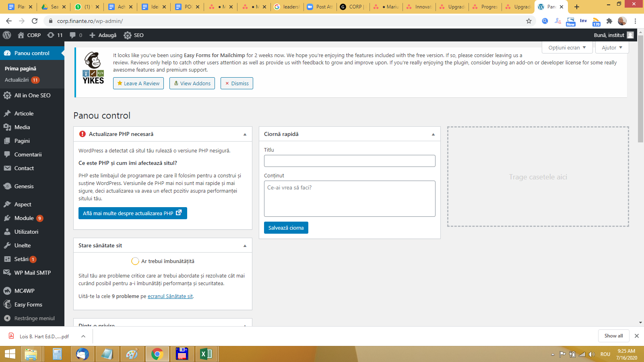The width and height of the screenshot is (644, 362).
Task: Open Excel from the Windows taskbar
Action: click(206, 354)
